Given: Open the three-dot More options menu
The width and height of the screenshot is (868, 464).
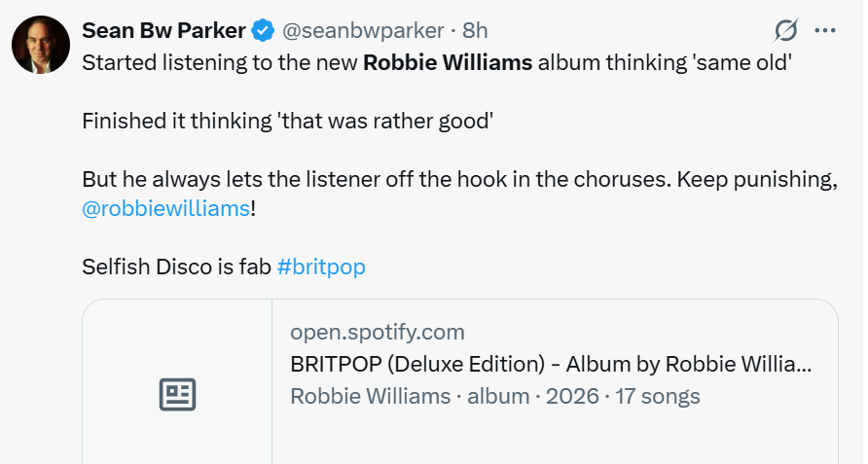Looking at the screenshot, I should click(x=825, y=31).
